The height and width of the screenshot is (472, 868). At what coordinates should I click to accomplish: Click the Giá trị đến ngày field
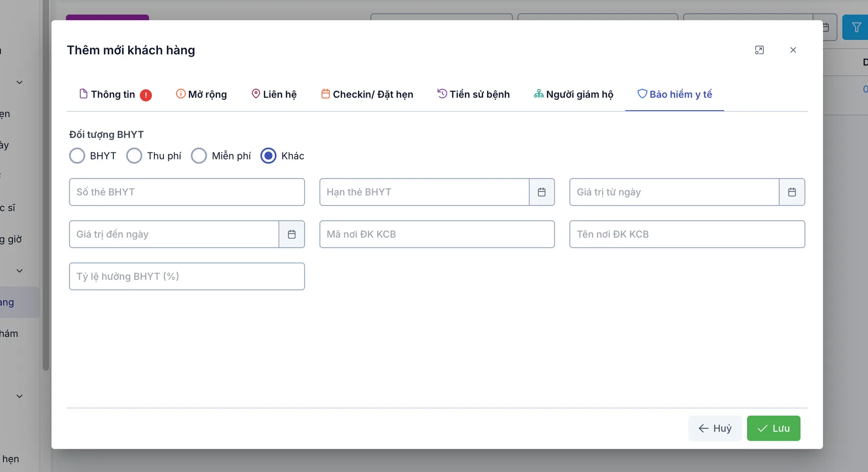tap(174, 234)
